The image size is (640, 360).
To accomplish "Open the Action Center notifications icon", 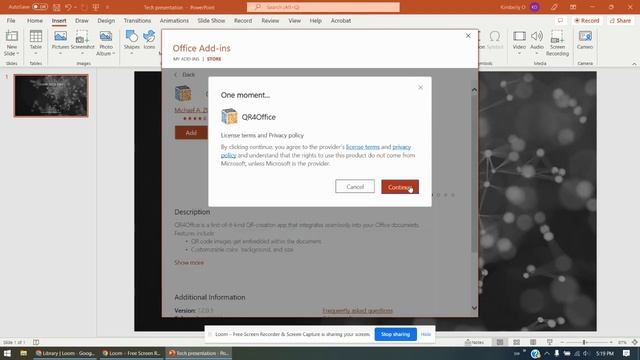I will (627, 353).
